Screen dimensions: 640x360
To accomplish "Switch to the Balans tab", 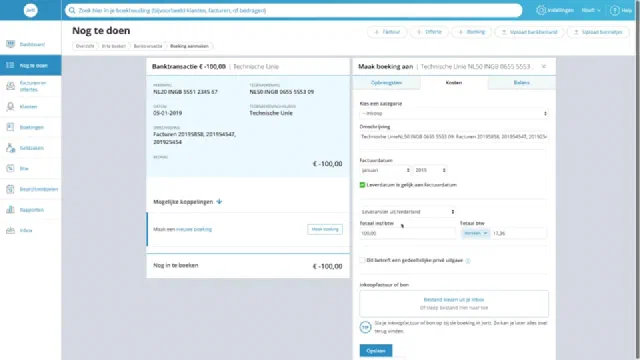I will 522,82.
